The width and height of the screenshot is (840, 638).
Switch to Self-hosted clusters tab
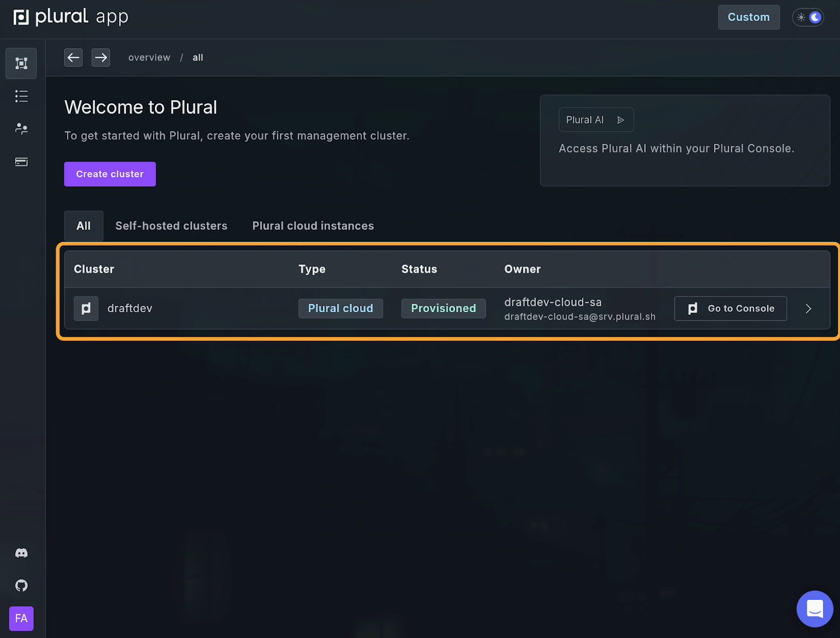(x=171, y=226)
